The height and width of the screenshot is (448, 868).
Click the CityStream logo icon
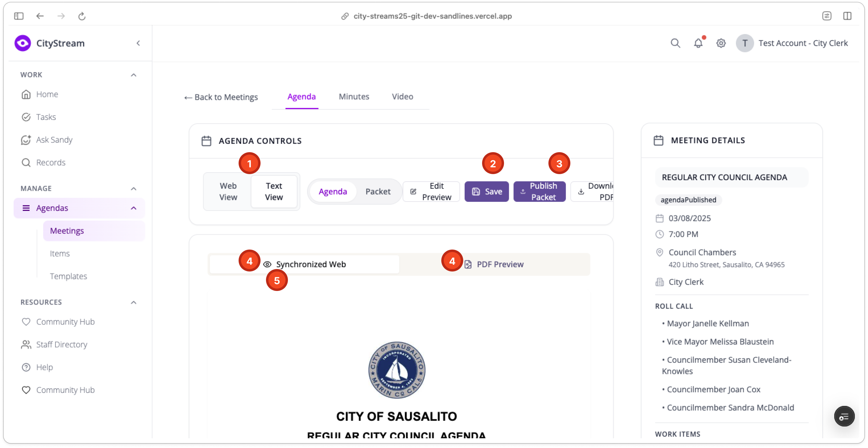pos(23,43)
